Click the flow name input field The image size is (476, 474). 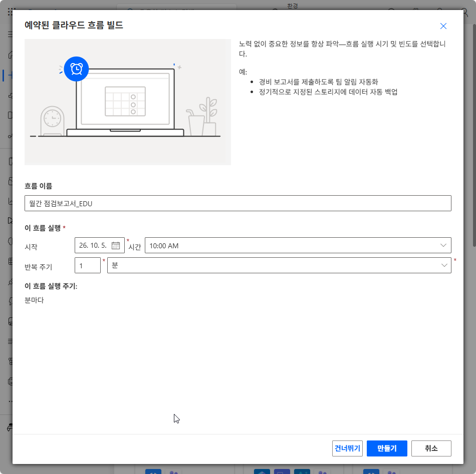pos(237,203)
